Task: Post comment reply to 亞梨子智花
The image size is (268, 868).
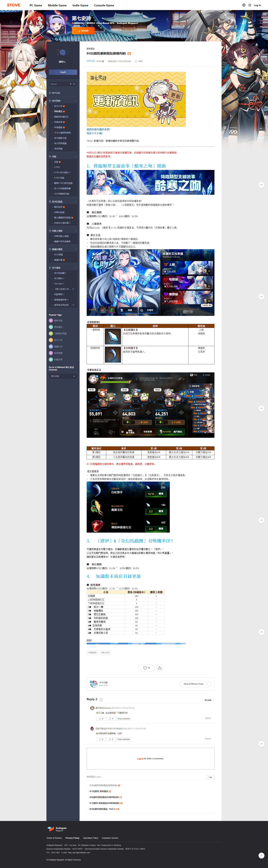Action: coord(124,739)
